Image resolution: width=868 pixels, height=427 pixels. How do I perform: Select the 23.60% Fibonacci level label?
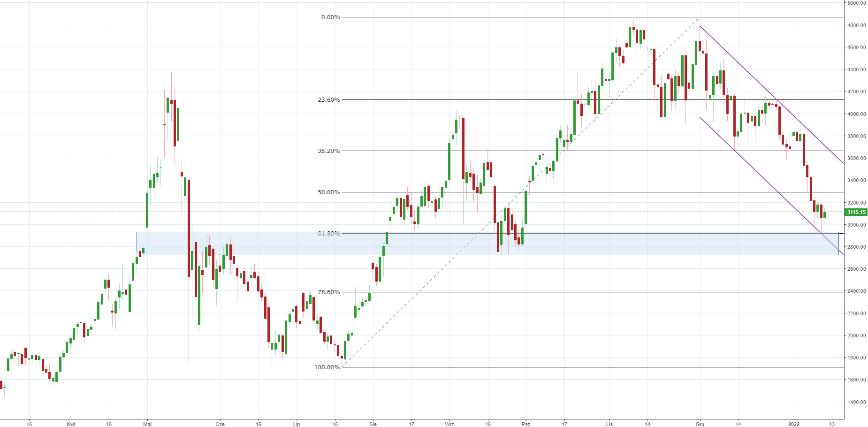point(329,100)
